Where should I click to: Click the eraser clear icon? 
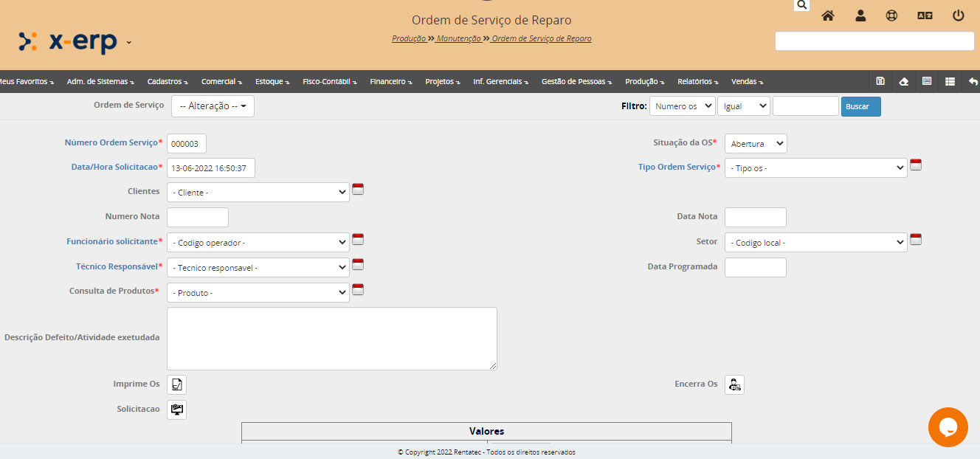(904, 81)
